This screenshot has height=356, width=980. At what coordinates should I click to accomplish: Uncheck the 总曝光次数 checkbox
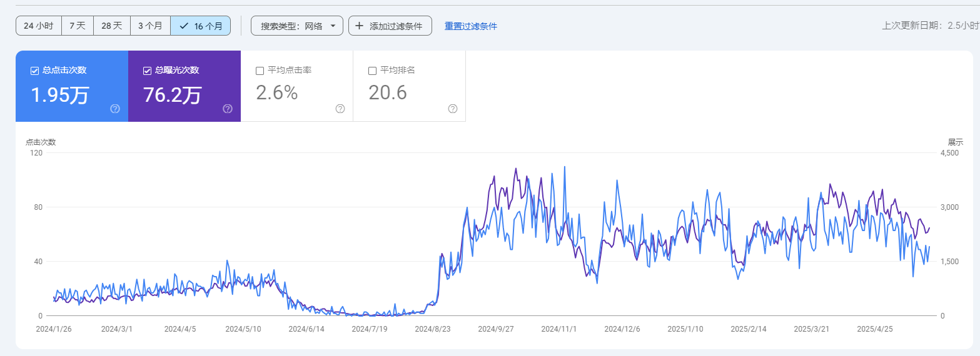click(148, 71)
